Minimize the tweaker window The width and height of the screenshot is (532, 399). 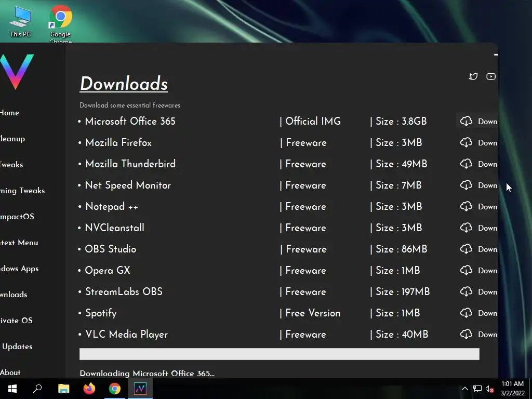coord(496,54)
